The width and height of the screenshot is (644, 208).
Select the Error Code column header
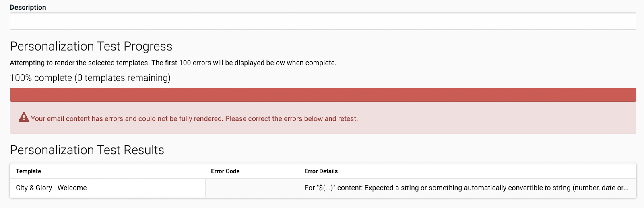(225, 171)
